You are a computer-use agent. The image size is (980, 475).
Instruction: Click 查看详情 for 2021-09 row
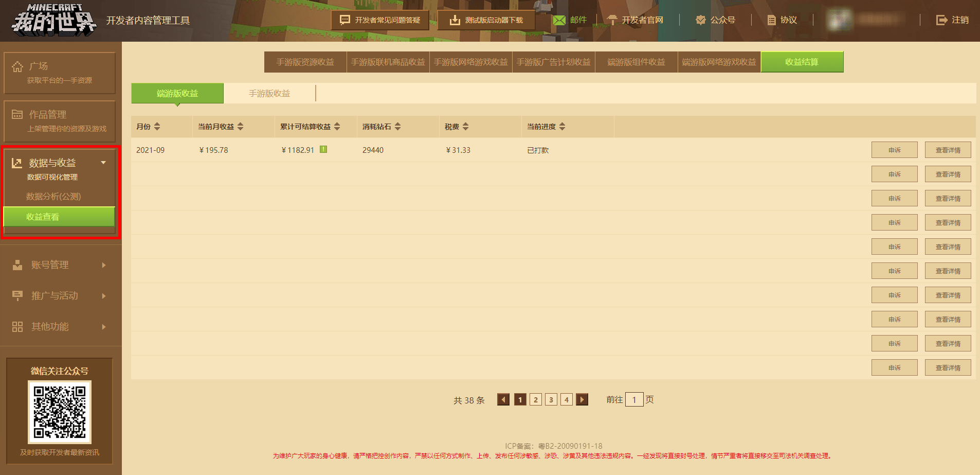click(x=948, y=150)
